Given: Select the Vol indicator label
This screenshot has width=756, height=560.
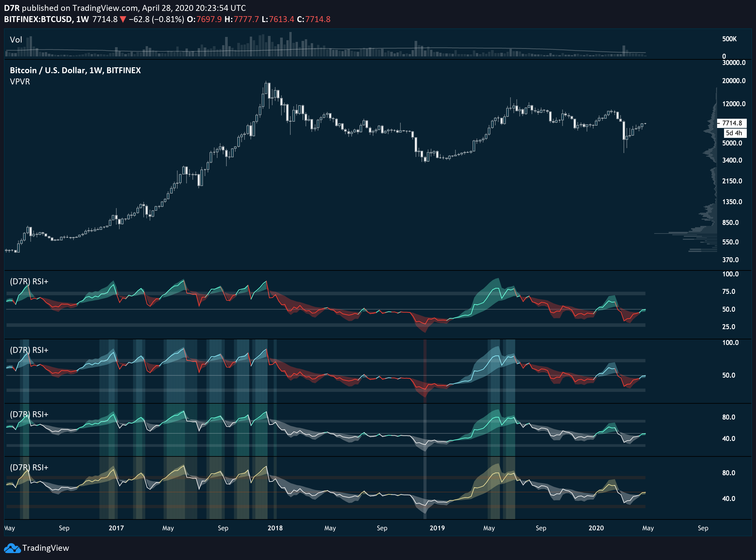Looking at the screenshot, I should click(x=16, y=40).
